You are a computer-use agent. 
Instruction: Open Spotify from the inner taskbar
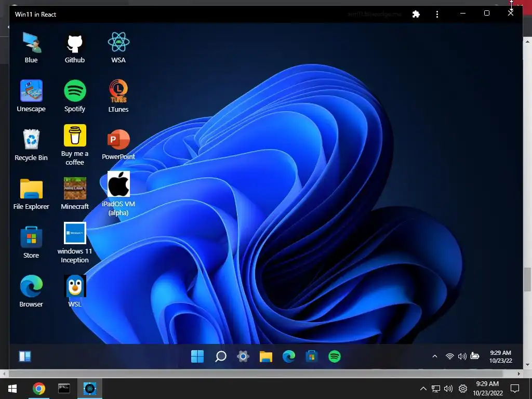pyautogui.click(x=335, y=356)
